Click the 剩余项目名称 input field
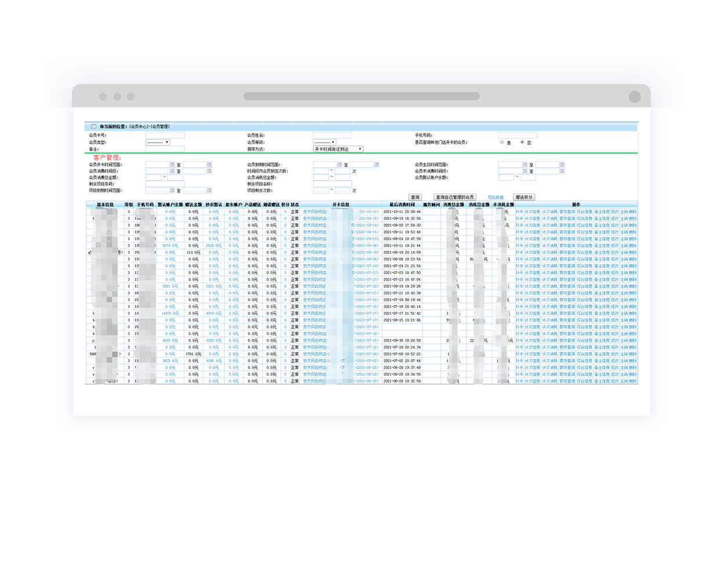Viewport: 728px width, 567px height. point(332,184)
